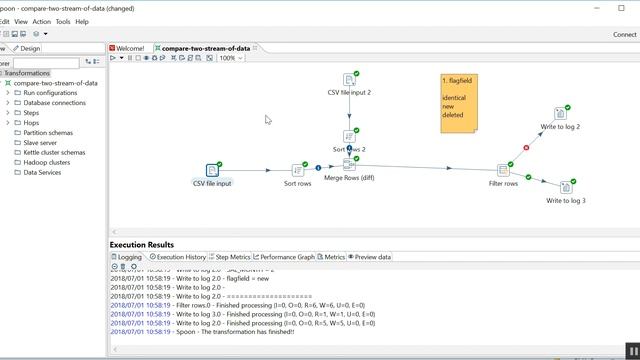Open the View menu
640x360 pixels.
21,22
